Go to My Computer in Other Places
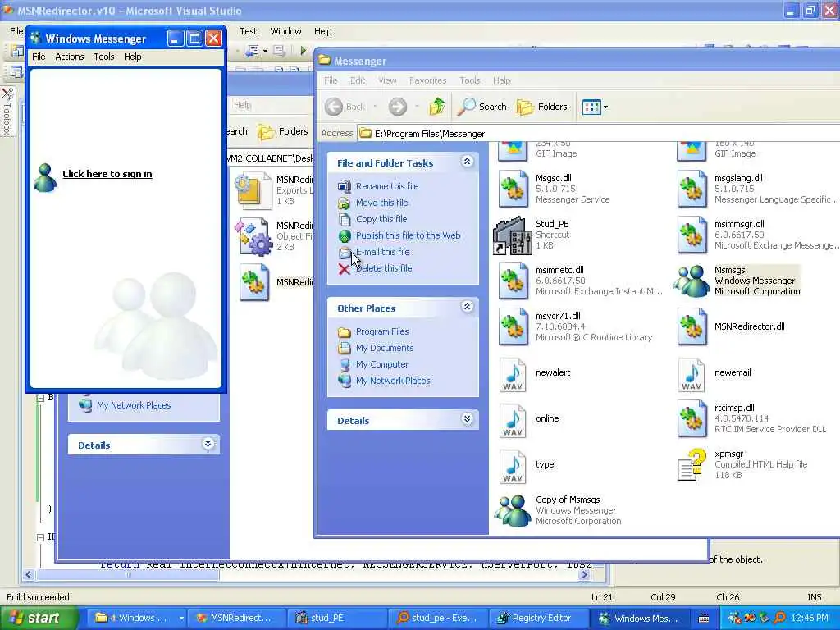 tap(382, 364)
